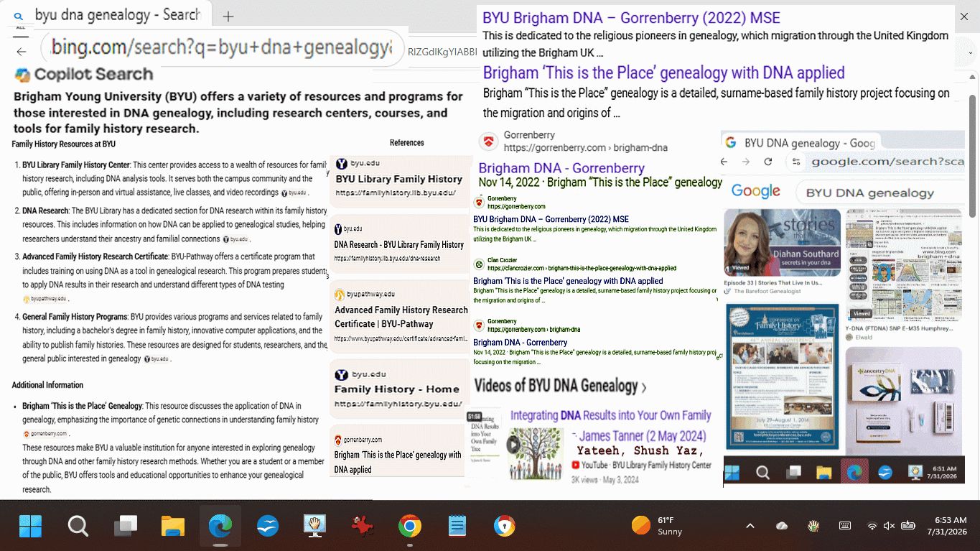This screenshot has width=980, height=551.
Task: Click the byupathway.edu citation chip in the answer
Action: 45,299
